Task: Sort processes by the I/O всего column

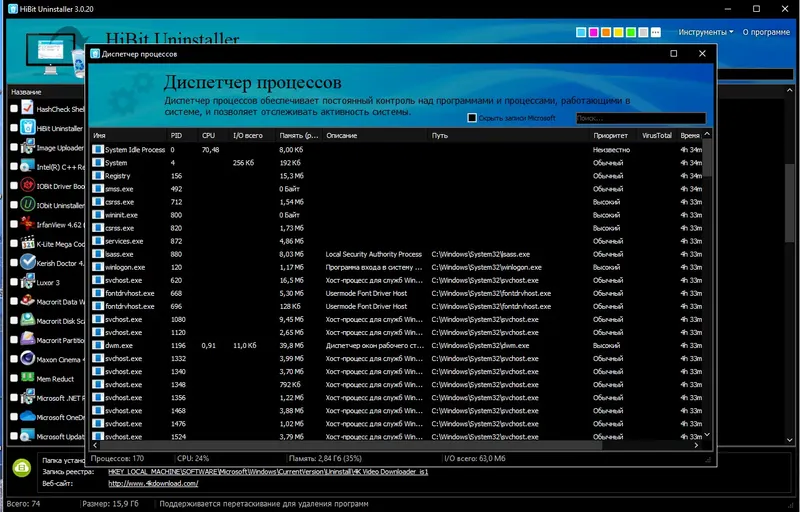Action: 252,136
